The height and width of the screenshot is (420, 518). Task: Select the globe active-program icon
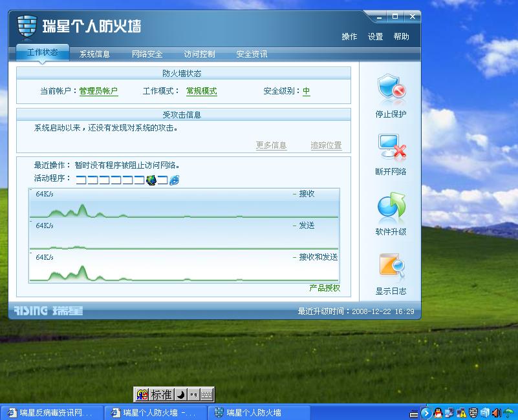coord(151,180)
